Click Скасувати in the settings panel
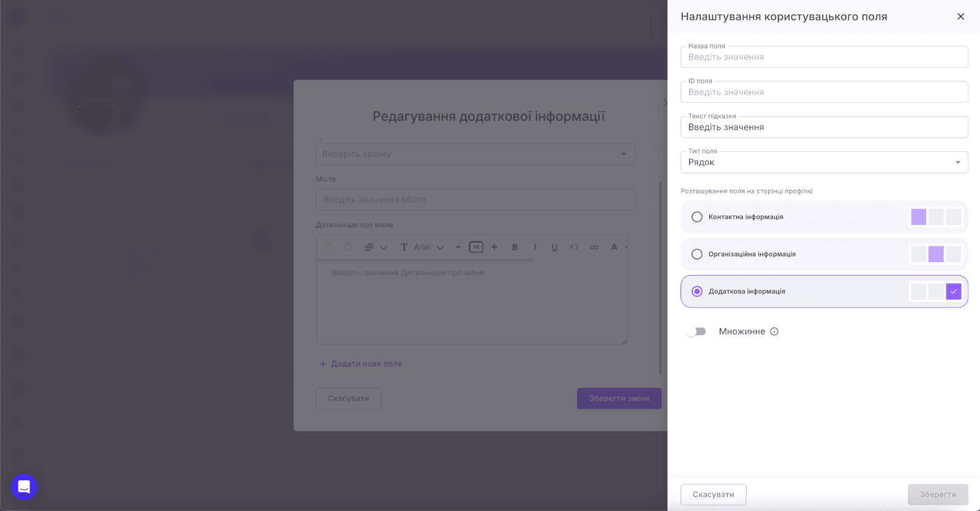The image size is (980, 511). click(x=714, y=494)
